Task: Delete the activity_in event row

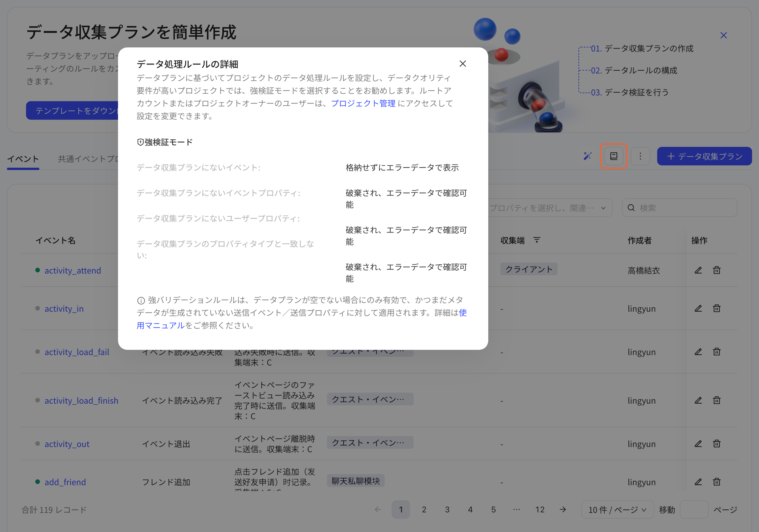Action: (717, 308)
